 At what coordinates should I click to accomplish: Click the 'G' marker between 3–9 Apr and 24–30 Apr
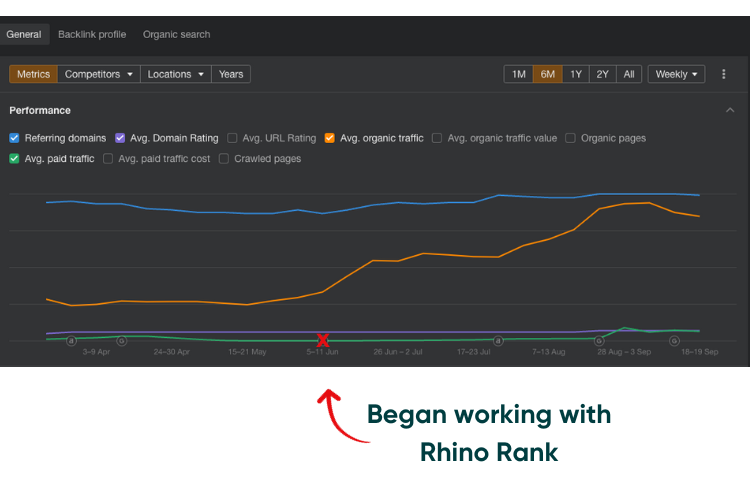(121, 341)
